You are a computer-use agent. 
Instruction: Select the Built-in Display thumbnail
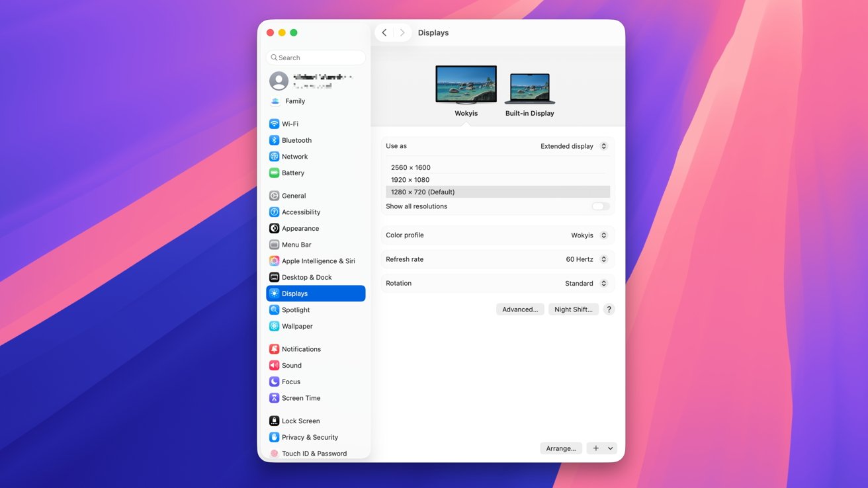(529, 89)
